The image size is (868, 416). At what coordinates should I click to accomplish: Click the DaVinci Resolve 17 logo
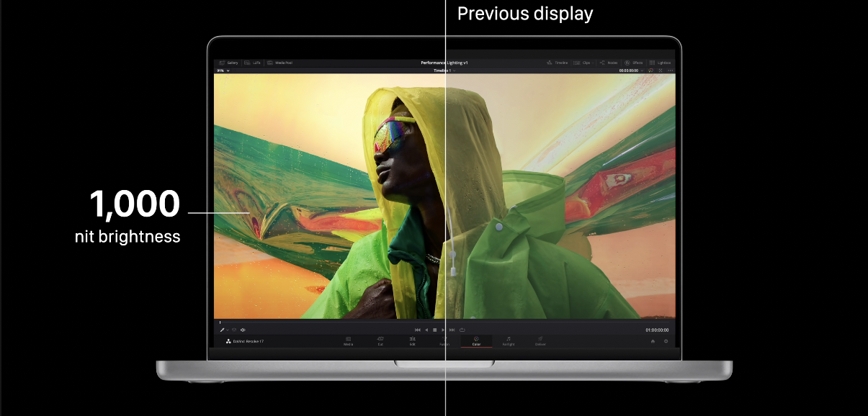tap(245, 341)
